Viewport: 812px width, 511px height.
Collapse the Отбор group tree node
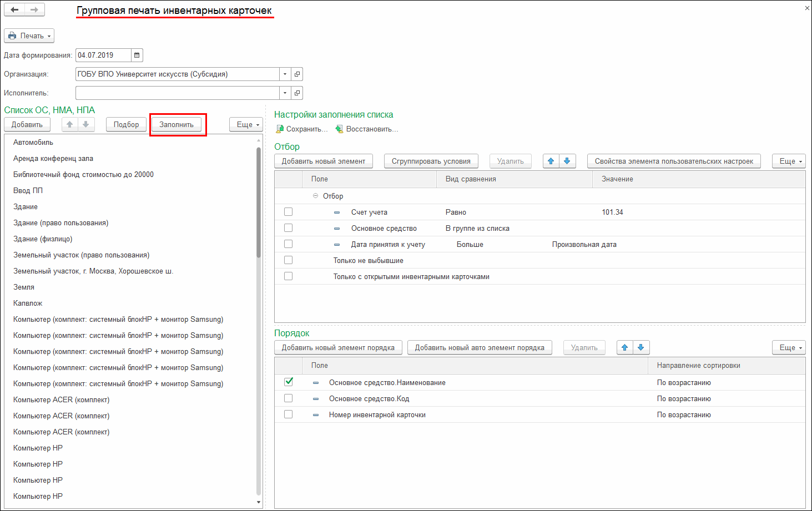coord(315,196)
